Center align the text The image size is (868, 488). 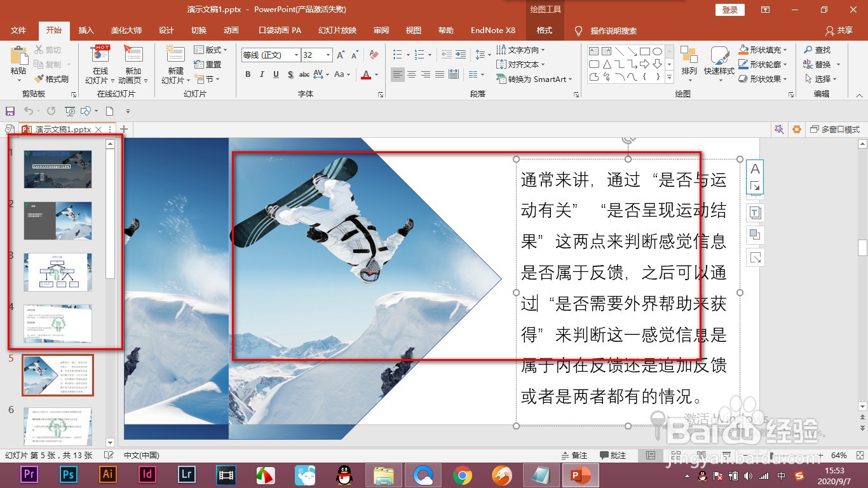click(412, 74)
